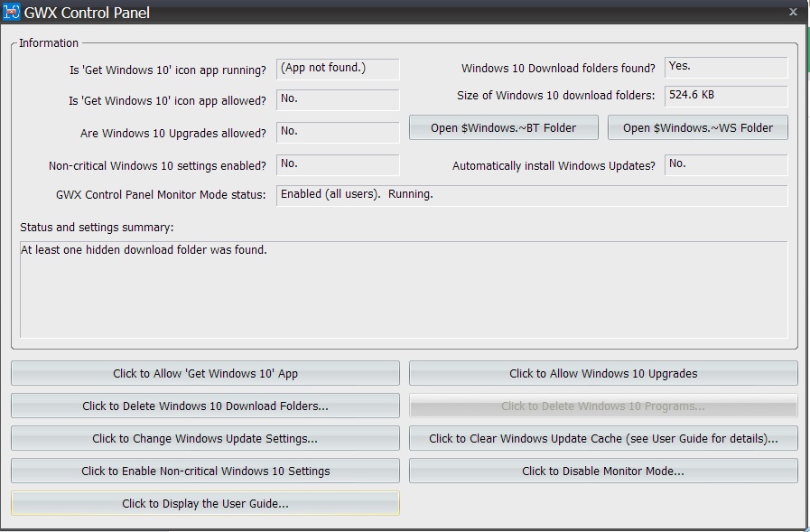This screenshot has width=810, height=532.
Task: Click the Download folders found 'Yes.' field
Action: pos(726,67)
